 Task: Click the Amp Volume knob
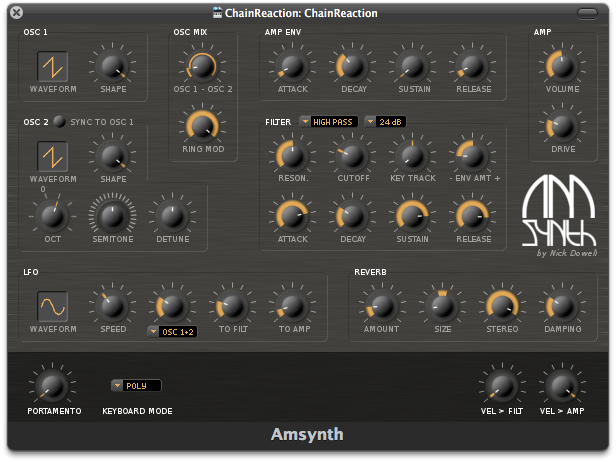[x=561, y=67]
